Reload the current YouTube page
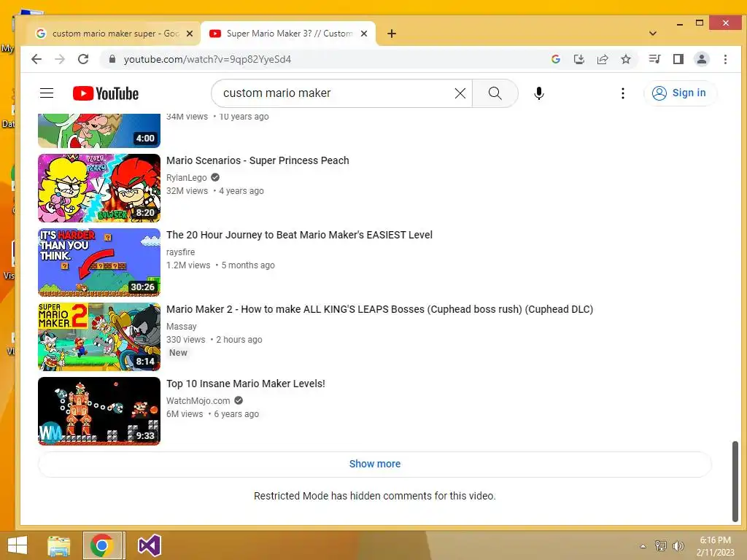This screenshot has height=560, width=747. 83,59
